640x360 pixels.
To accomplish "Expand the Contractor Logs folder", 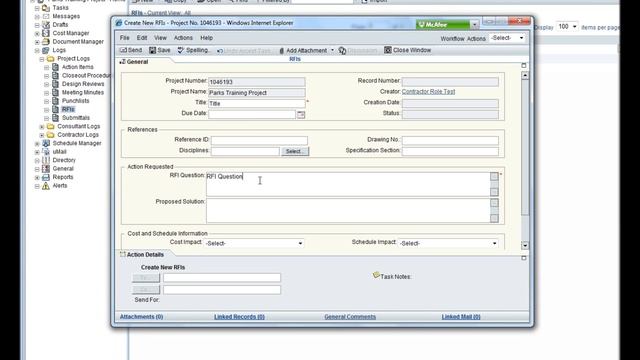I will (42, 135).
